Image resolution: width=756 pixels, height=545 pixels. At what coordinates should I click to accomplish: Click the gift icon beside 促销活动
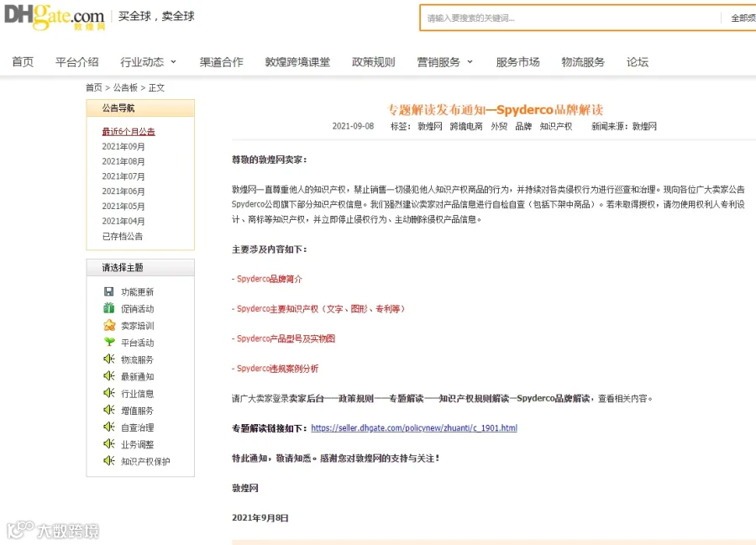coord(109,308)
